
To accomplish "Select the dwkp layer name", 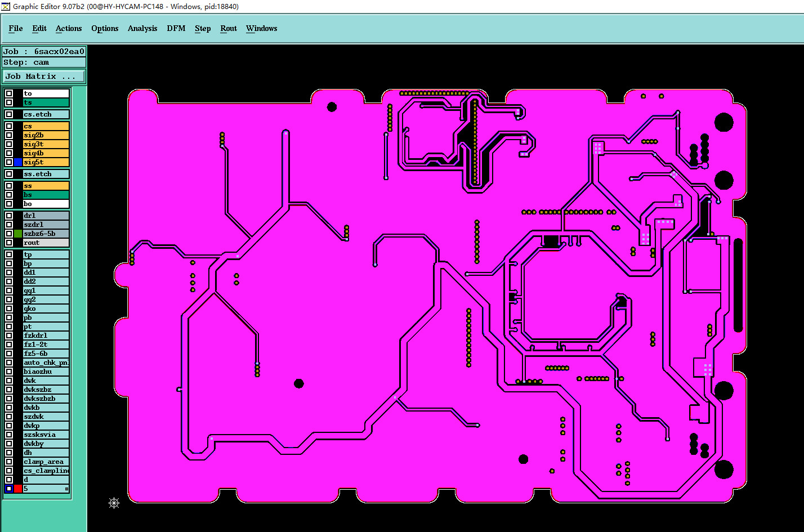I will click(x=46, y=426).
